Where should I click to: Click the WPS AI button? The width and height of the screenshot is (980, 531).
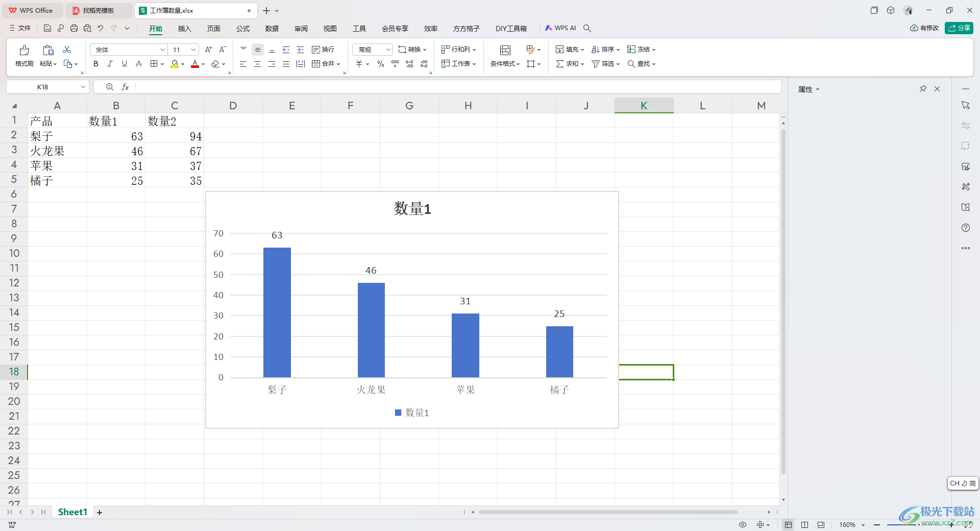click(x=560, y=28)
